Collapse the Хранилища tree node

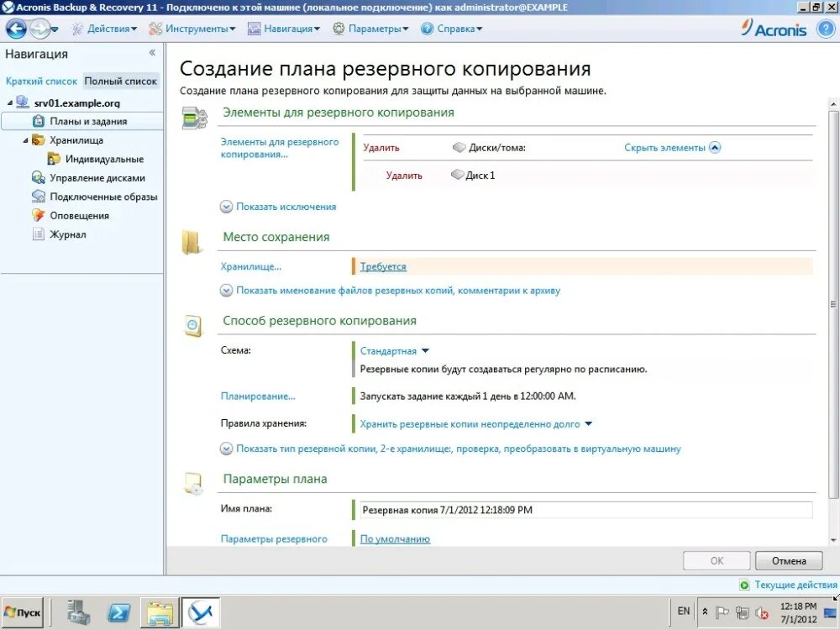25,140
